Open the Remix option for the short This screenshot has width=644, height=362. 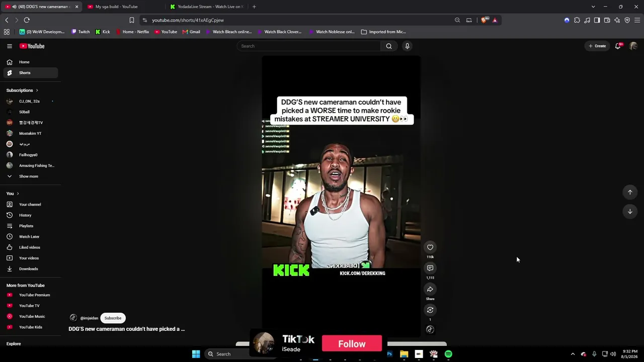[430, 310]
